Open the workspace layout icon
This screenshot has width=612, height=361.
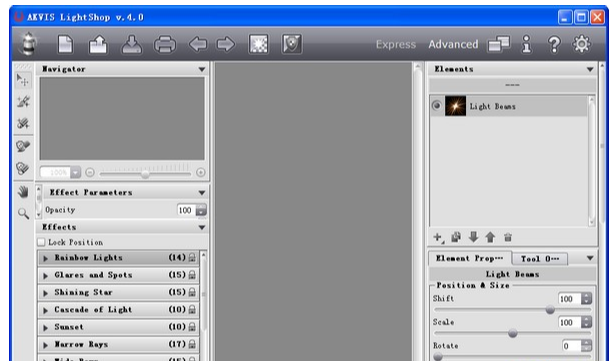499,44
